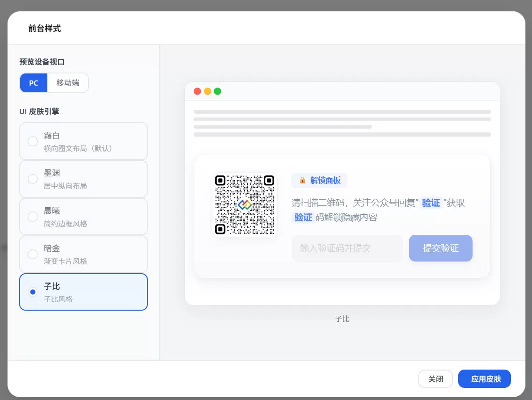Switch preview viewport to PC
The width and height of the screenshot is (532, 400).
tap(34, 83)
